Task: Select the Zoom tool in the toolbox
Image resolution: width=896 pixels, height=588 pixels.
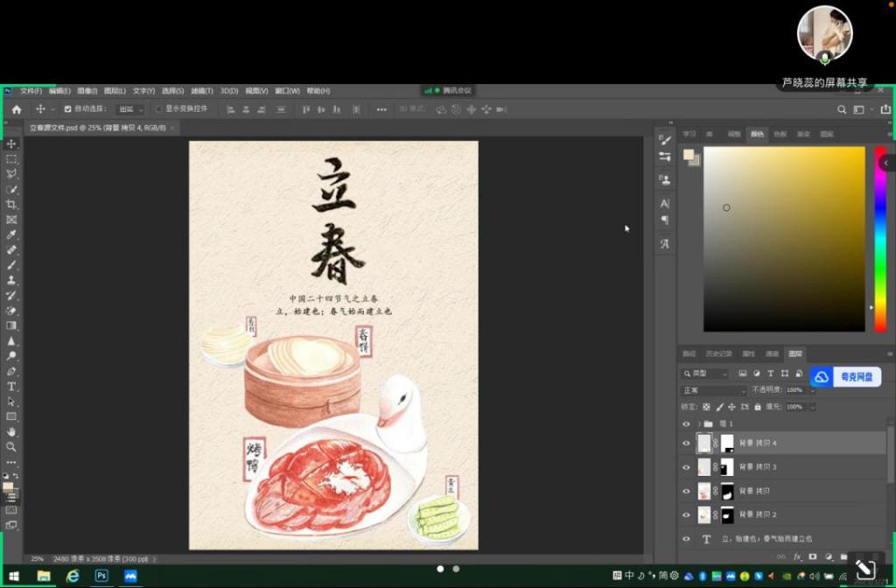Action: (11, 446)
